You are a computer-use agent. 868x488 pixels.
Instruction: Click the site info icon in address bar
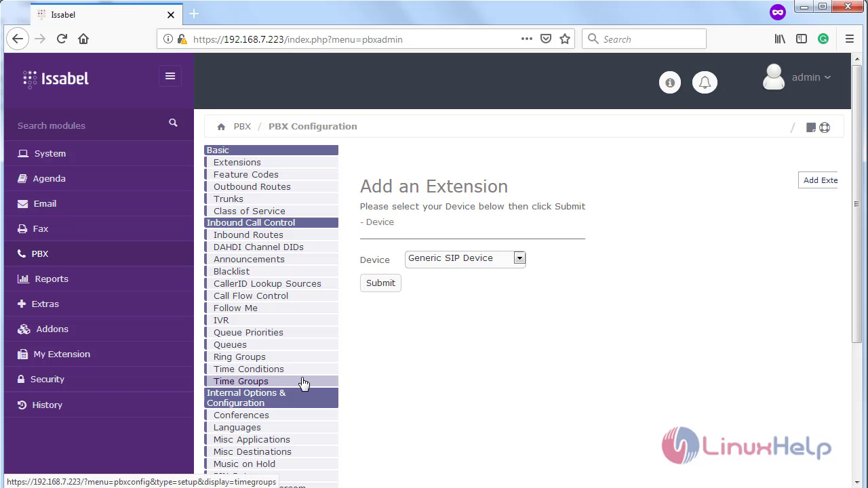click(168, 39)
